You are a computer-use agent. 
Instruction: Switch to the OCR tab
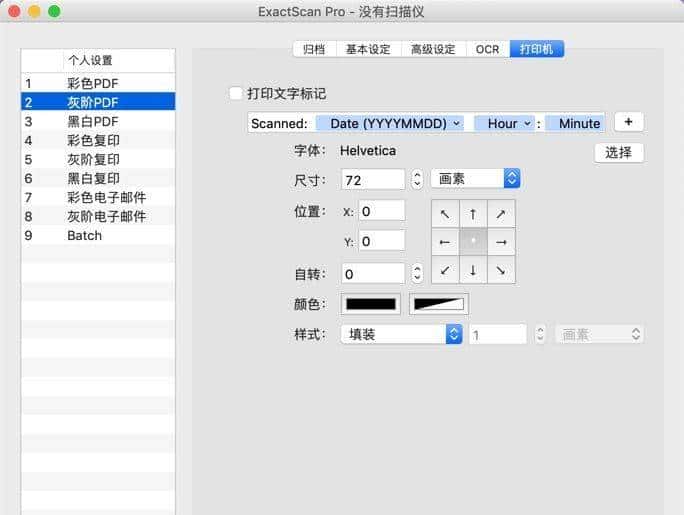tap(487, 49)
